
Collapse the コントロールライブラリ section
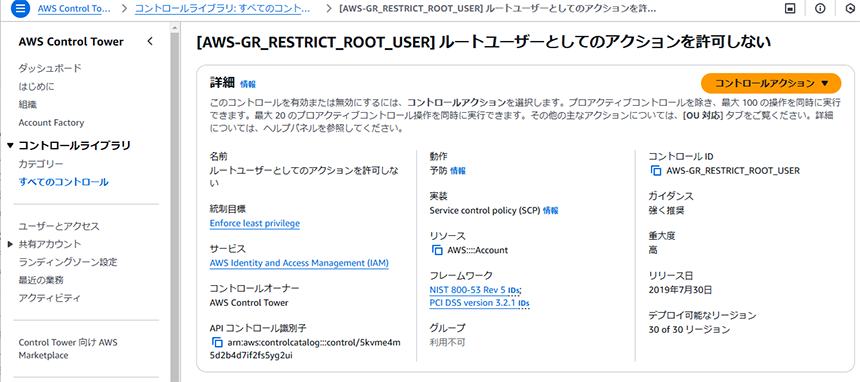pyautogui.click(x=10, y=145)
